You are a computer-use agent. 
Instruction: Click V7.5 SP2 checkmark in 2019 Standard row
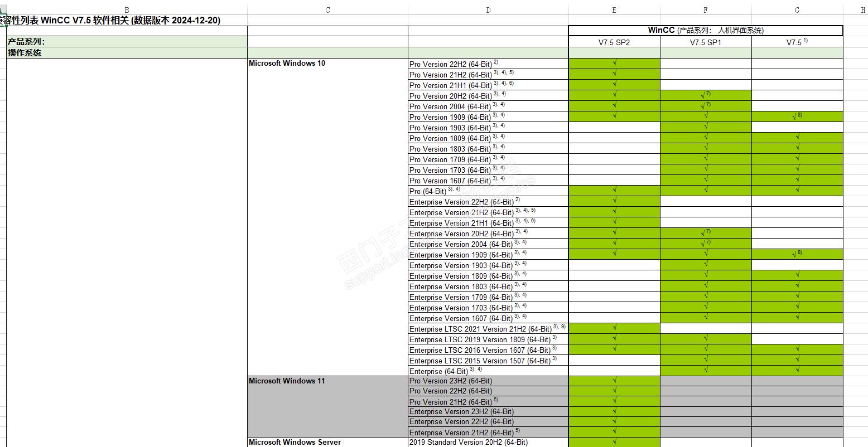[x=614, y=442]
